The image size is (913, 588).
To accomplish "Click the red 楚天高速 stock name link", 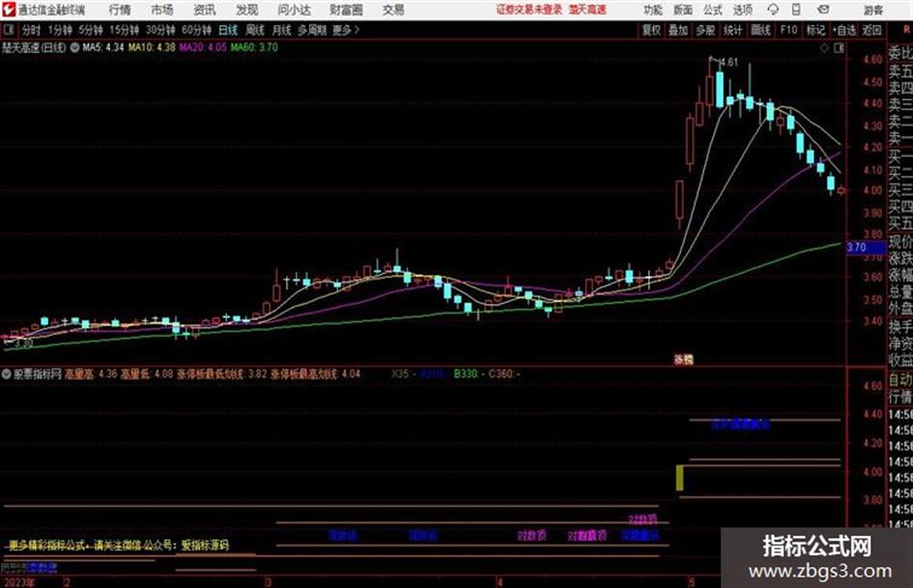I will tap(587, 10).
